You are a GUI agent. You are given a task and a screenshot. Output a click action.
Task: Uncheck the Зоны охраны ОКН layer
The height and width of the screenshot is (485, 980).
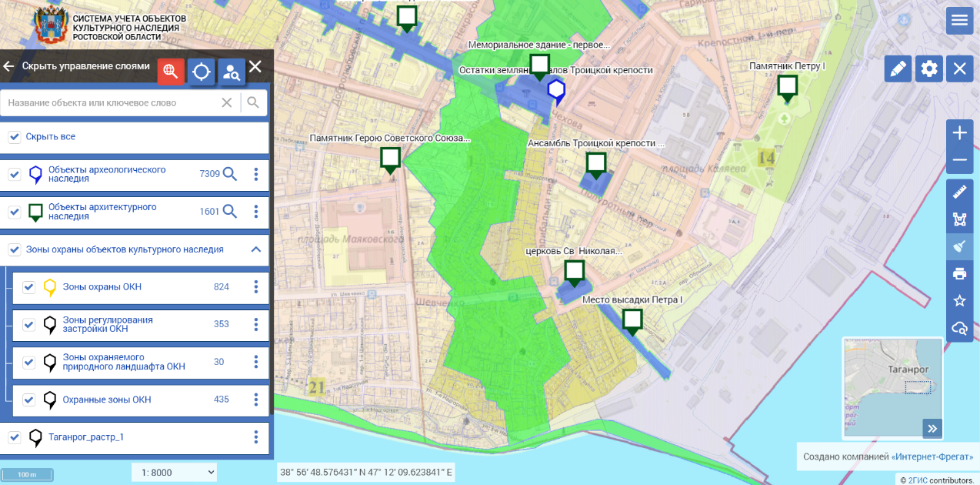click(29, 287)
